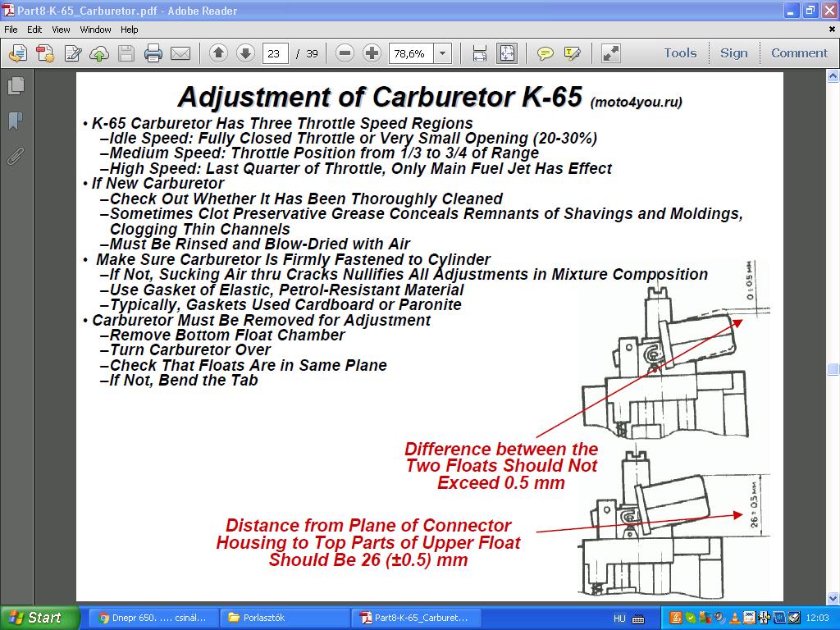
Task: Open the Window menu
Action: point(95,30)
